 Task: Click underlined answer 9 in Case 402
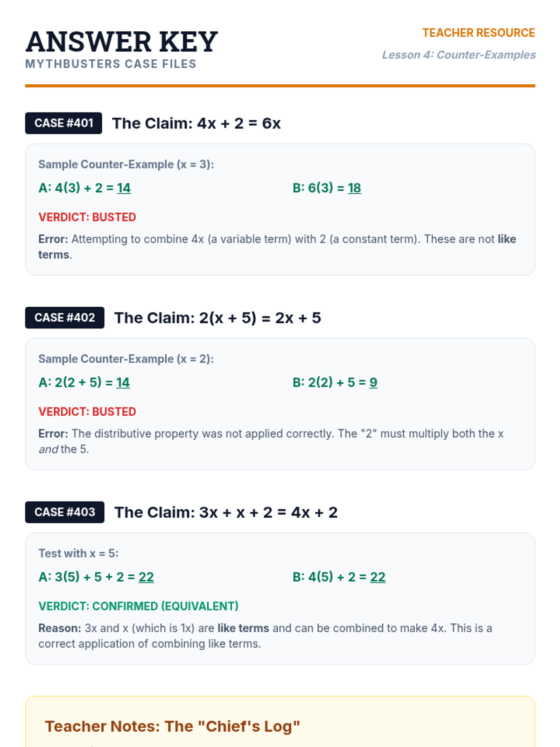click(x=373, y=382)
